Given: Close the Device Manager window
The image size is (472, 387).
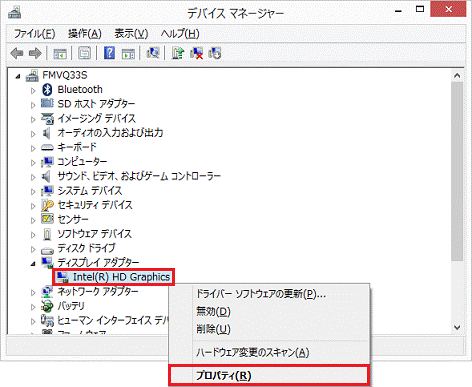Looking at the screenshot, I should pos(448,9).
